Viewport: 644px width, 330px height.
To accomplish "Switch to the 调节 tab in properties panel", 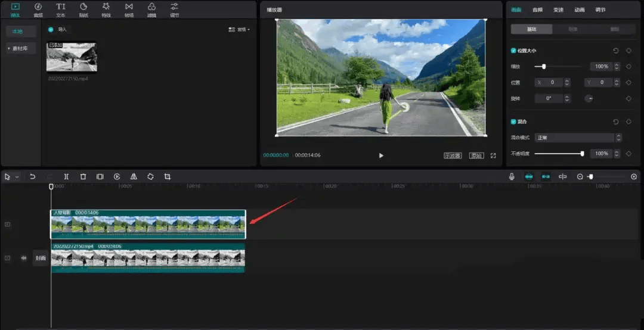I will click(x=600, y=10).
